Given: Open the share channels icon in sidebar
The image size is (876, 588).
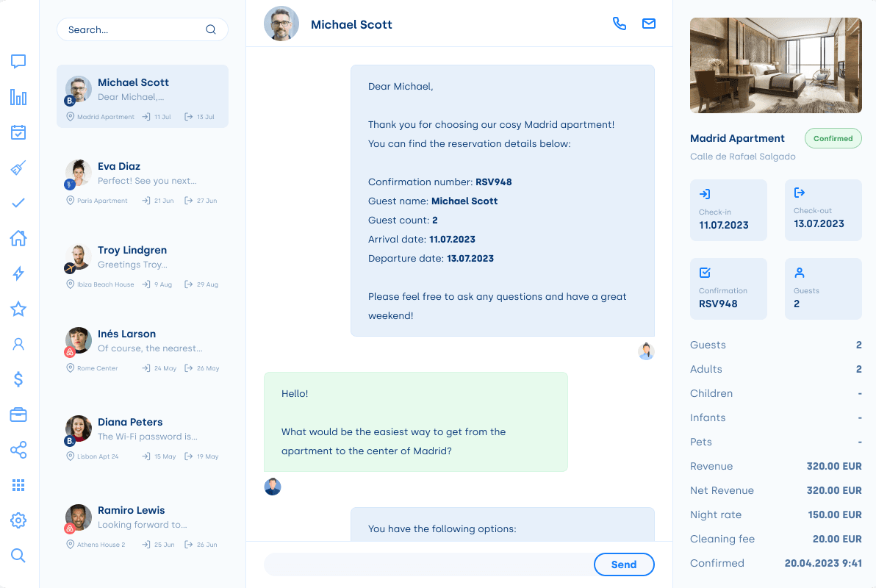Looking at the screenshot, I should tap(18, 450).
